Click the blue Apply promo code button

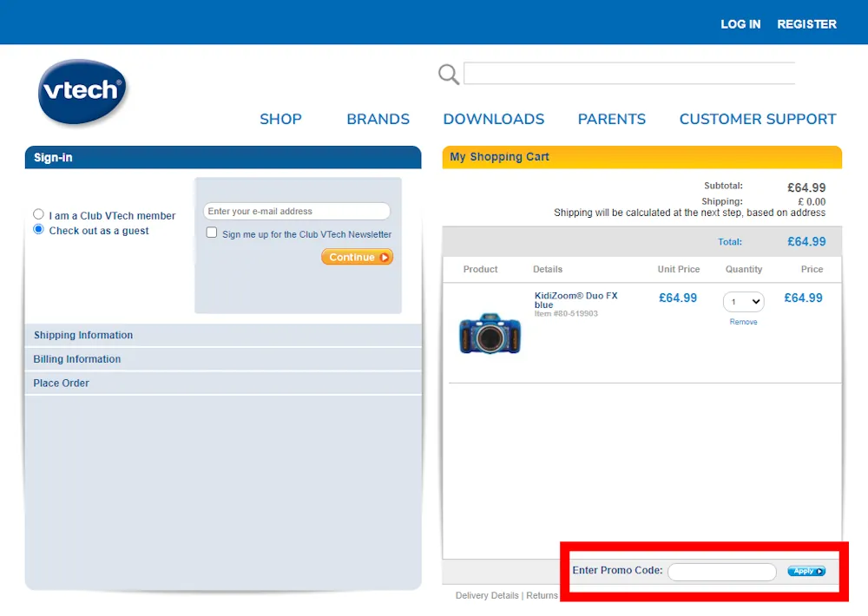(x=806, y=571)
